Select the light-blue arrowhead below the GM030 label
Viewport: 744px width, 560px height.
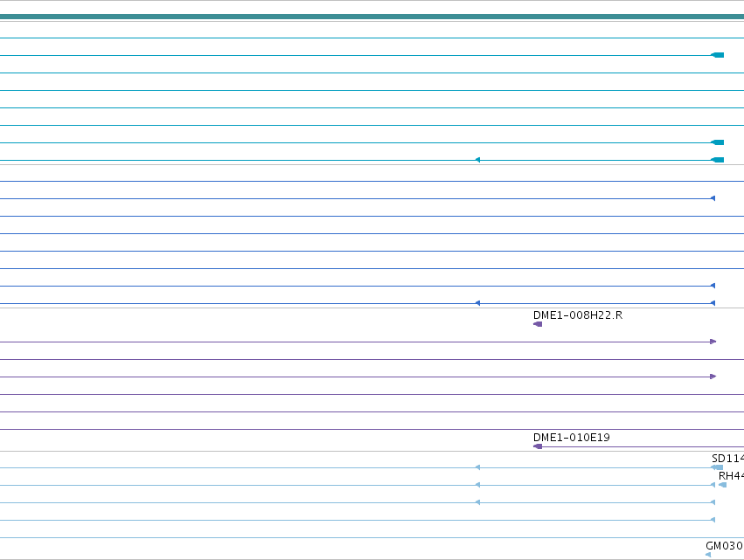(708, 555)
